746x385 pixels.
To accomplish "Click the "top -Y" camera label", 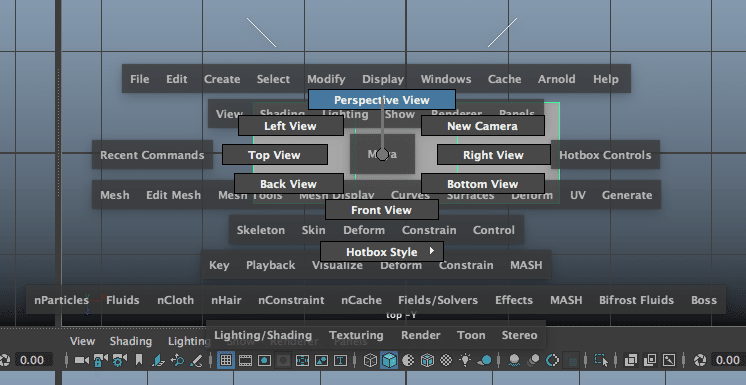I will click(x=402, y=315).
